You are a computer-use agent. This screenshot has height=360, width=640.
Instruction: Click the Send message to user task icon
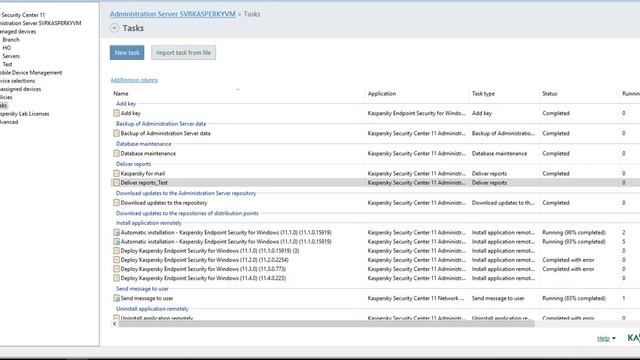tap(116, 298)
